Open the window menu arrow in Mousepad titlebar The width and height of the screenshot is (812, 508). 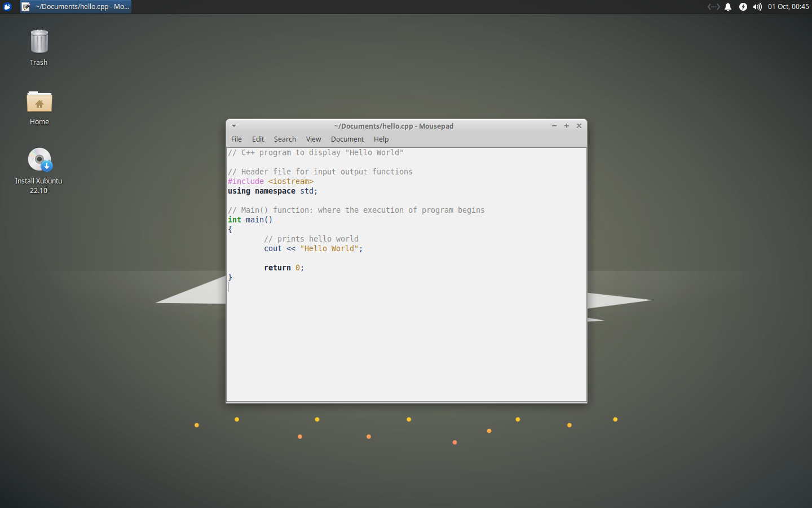pos(233,125)
